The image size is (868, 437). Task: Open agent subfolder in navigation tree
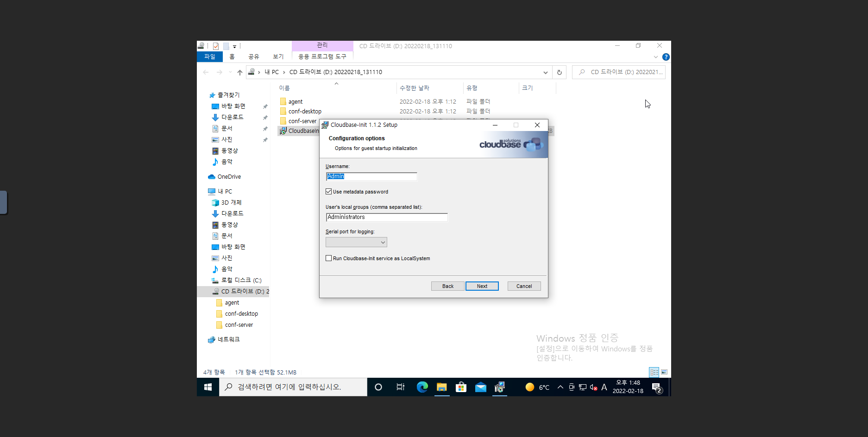point(232,303)
